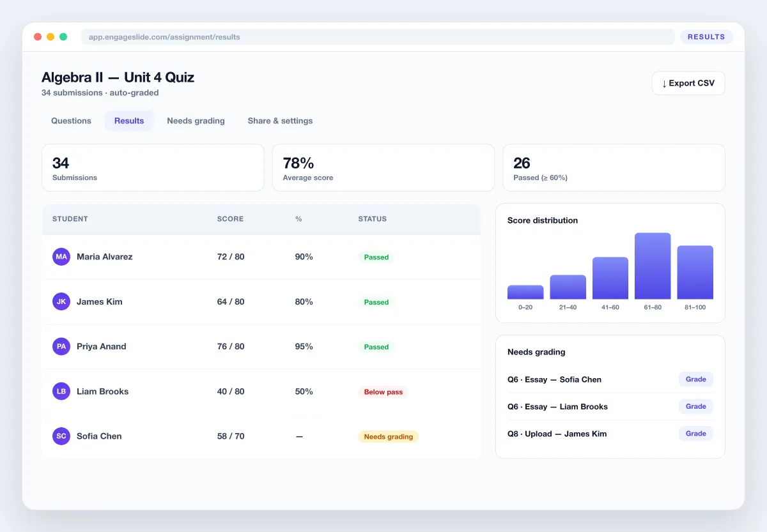
Task: Grade Sofia Chen's Q6 essay
Action: pos(696,379)
